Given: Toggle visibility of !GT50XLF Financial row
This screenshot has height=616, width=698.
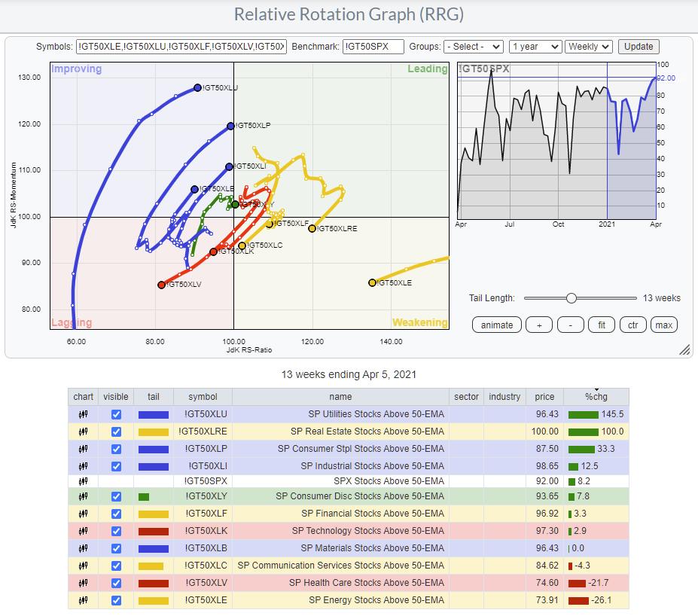Looking at the screenshot, I should [x=116, y=516].
